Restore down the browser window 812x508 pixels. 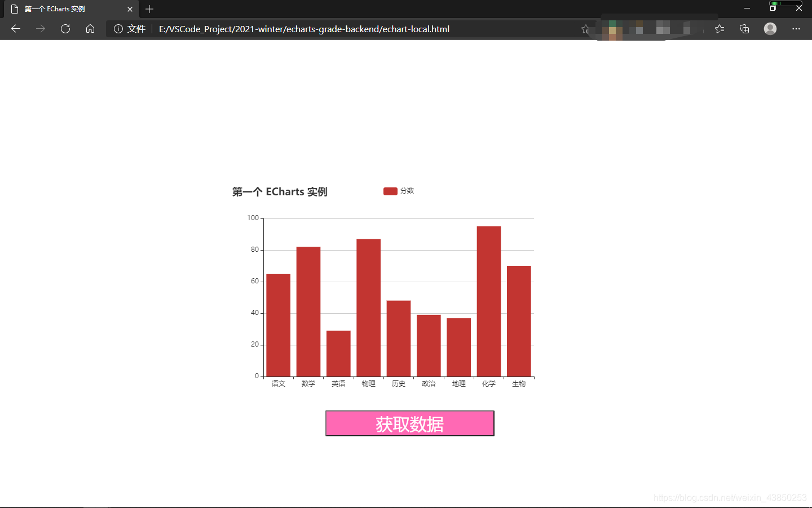pos(773,8)
